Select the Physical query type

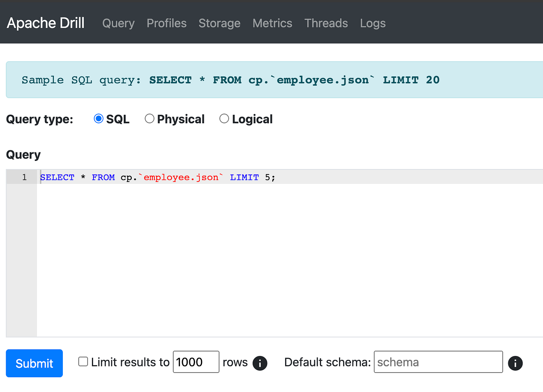[x=150, y=119]
